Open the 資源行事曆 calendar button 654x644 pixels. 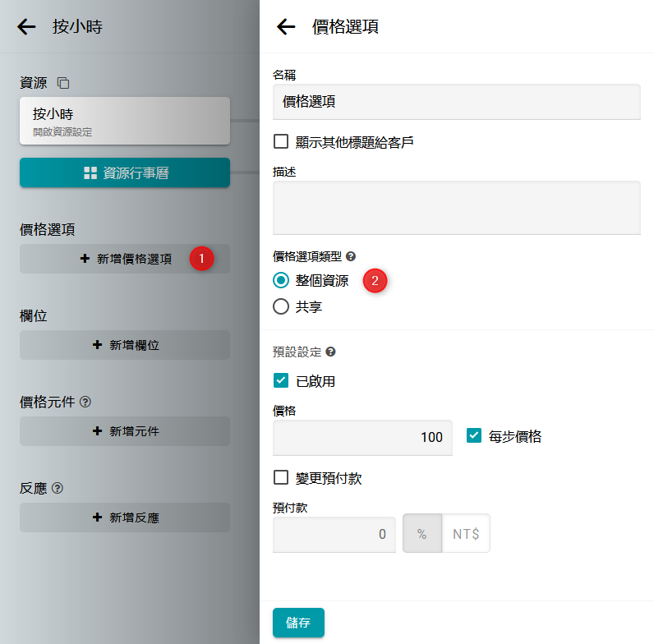coord(125,172)
